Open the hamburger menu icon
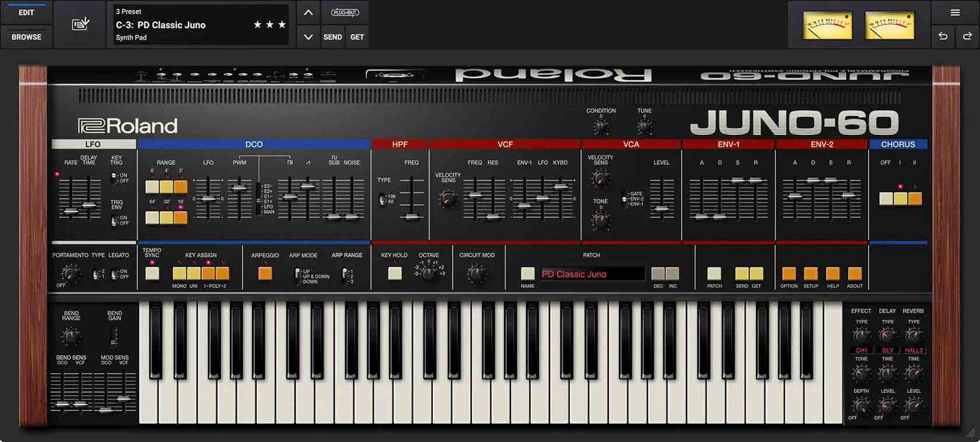 tap(955, 12)
